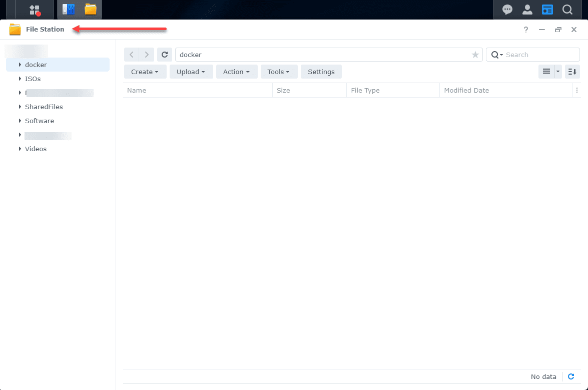The image size is (588, 390).
Task: Expand the SharedFiles folder tree node
Action: click(x=20, y=107)
